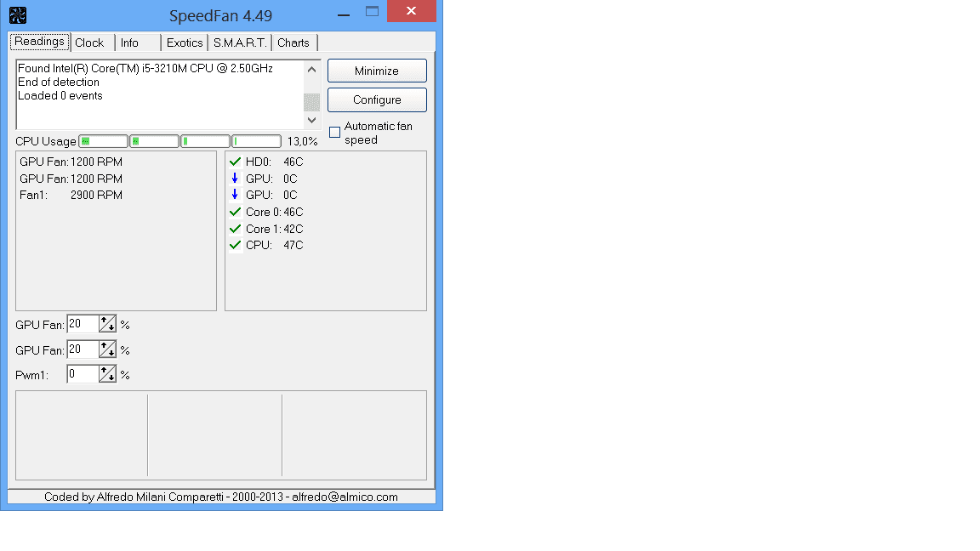Screen dimensions: 980x551
Task: Click the 'Loaded 0 events' log line
Action: (60, 95)
